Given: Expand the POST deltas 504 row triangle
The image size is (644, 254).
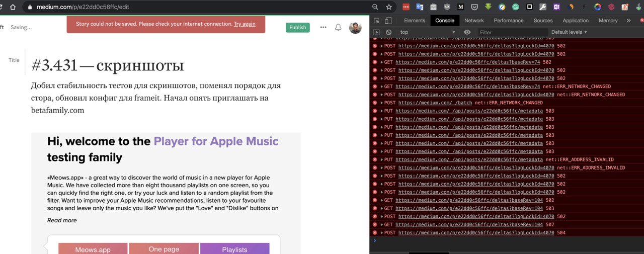Looking at the screenshot, I should coord(382,233).
